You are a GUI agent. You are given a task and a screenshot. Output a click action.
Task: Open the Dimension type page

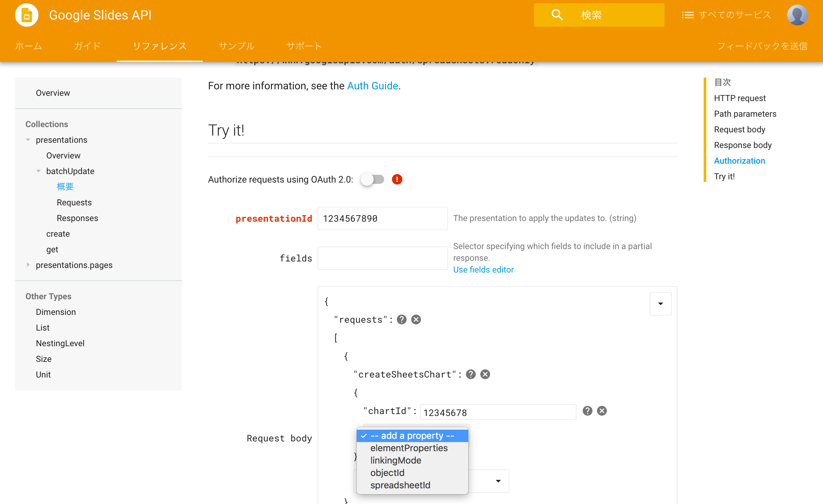(56, 312)
